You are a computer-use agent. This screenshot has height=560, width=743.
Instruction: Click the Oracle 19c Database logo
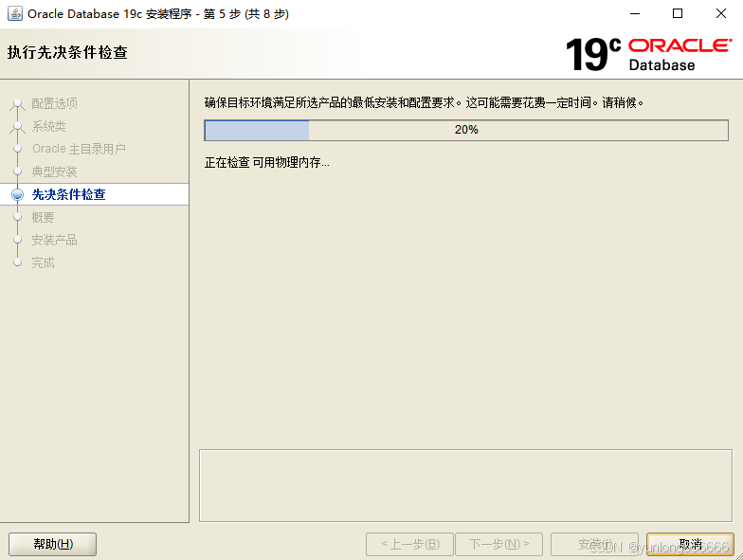648,55
